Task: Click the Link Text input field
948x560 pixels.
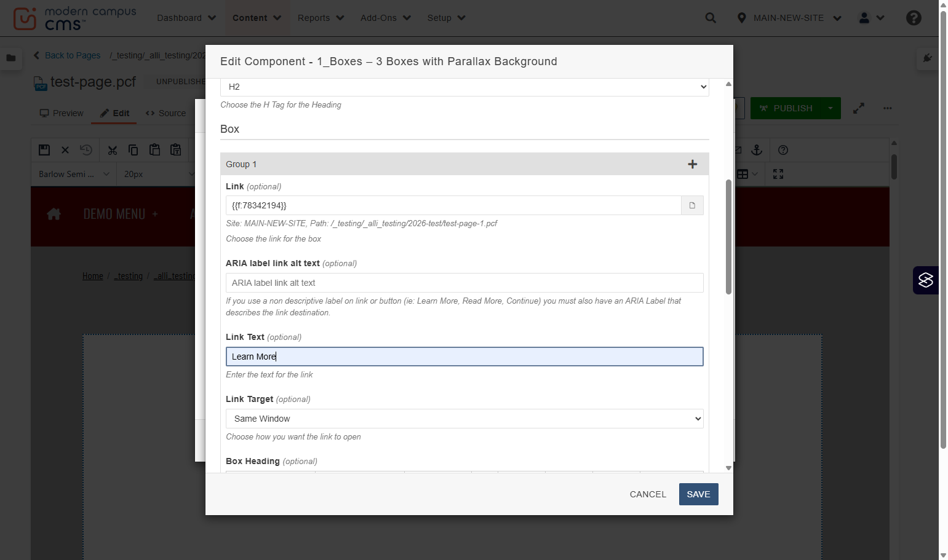Action: point(464,357)
